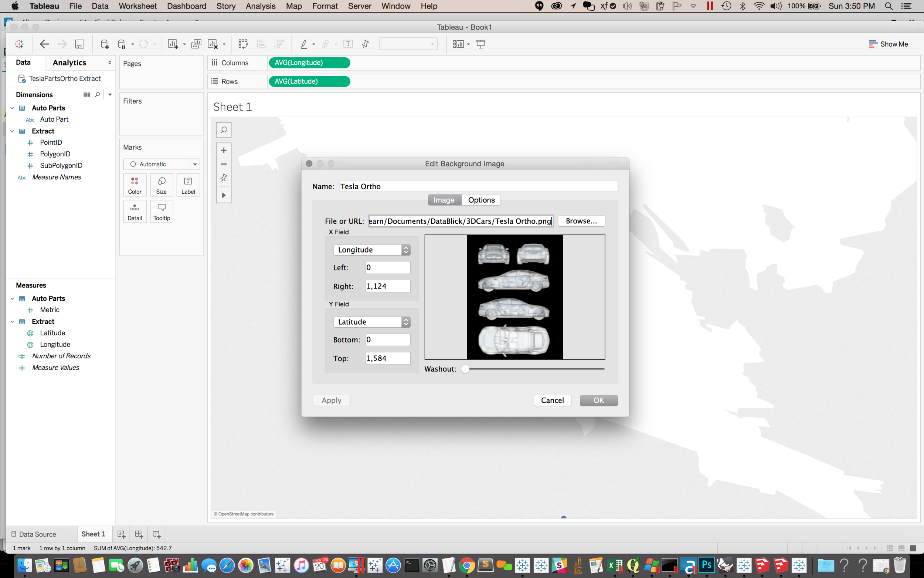This screenshot has width=924, height=578.
Task: Collapse the Extract dimensions folder
Action: [x=12, y=131]
